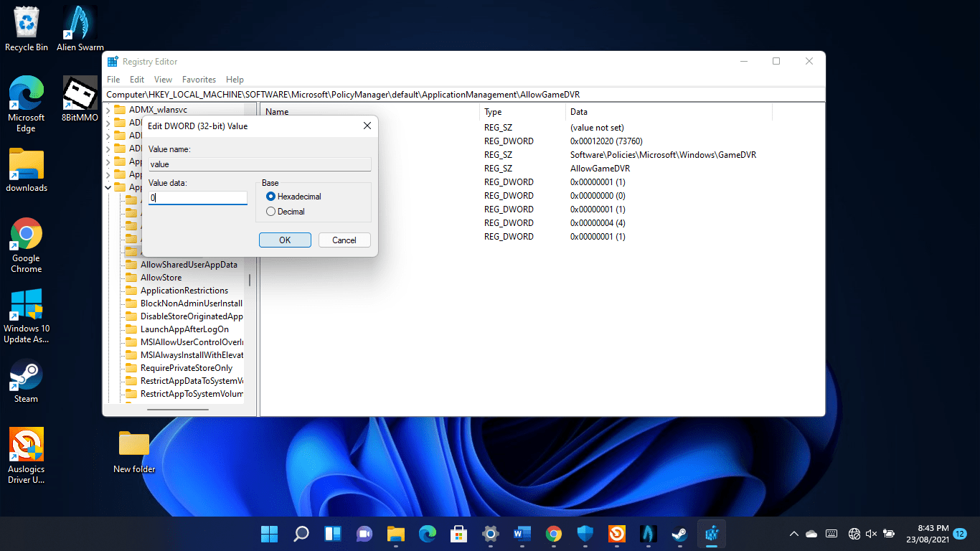The image size is (980, 551).
Task: Click the Registry Editor taskbar icon
Action: pos(712,534)
